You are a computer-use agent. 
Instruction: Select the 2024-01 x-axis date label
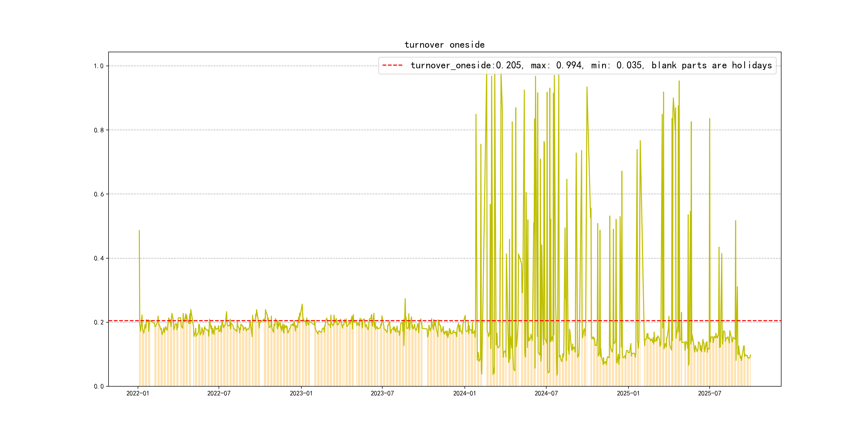coord(464,393)
